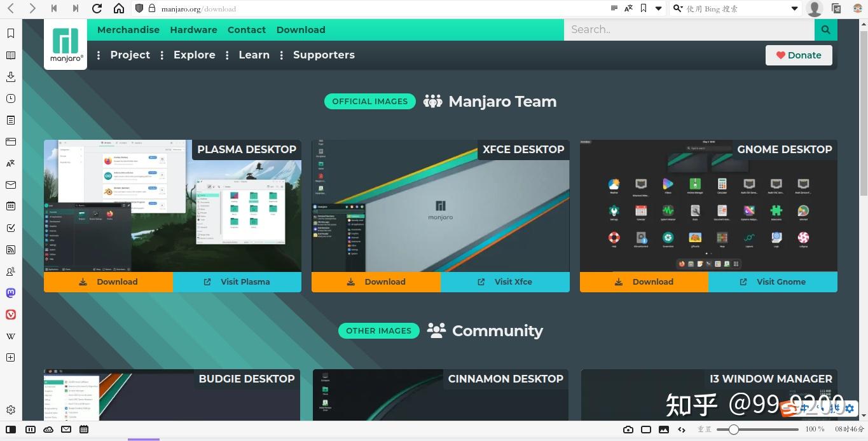Toggle page tiling in status bar
868x441 pixels.
click(646, 430)
